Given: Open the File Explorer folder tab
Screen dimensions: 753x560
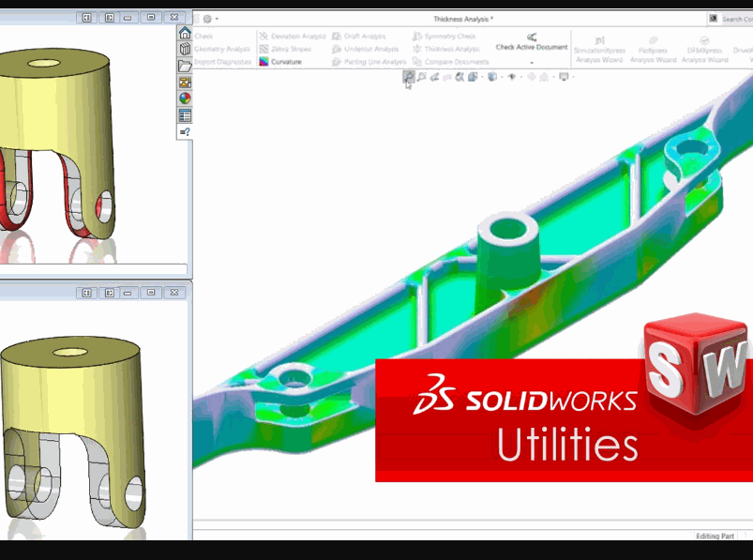Looking at the screenshot, I should tap(185, 66).
